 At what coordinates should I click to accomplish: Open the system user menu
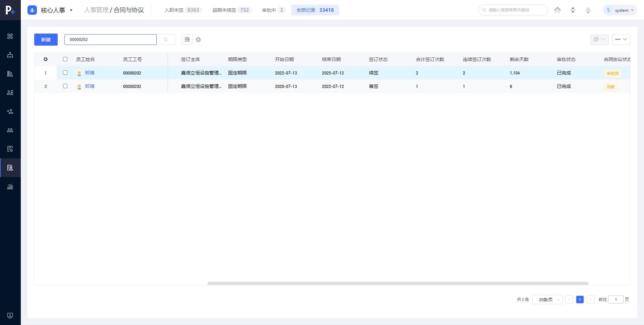point(620,10)
